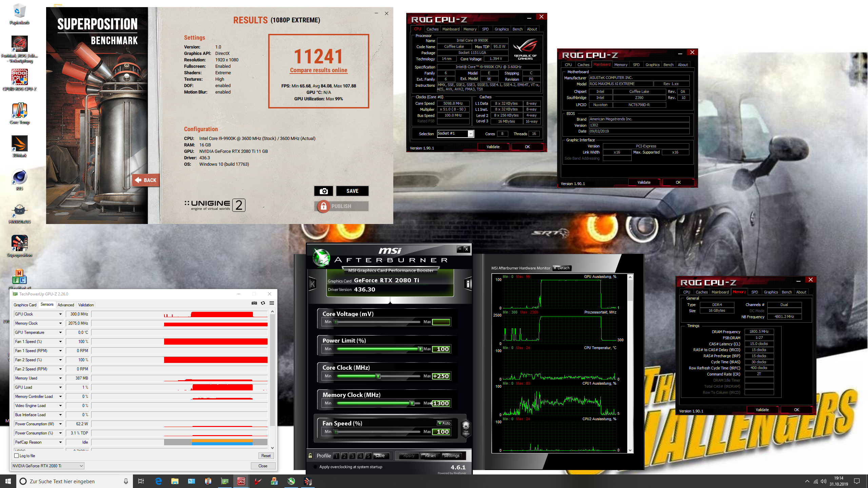Click Compare results online link
This screenshot has height=488, width=868.
coord(318,70)
